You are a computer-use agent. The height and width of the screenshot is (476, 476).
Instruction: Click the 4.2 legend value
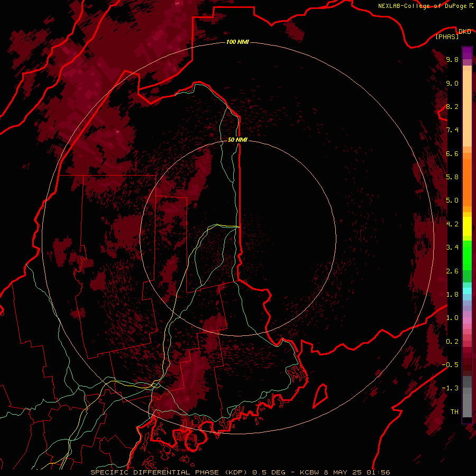pos(452,224)
